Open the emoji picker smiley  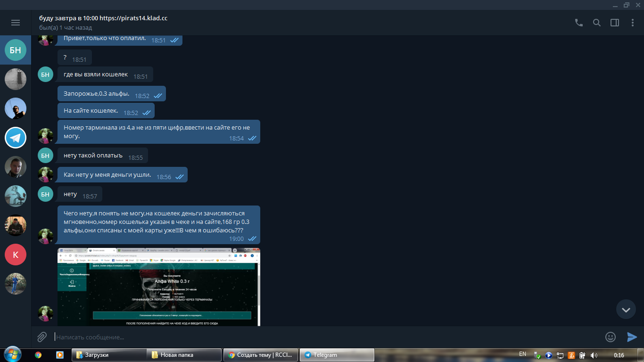click(x=611, y=337)
